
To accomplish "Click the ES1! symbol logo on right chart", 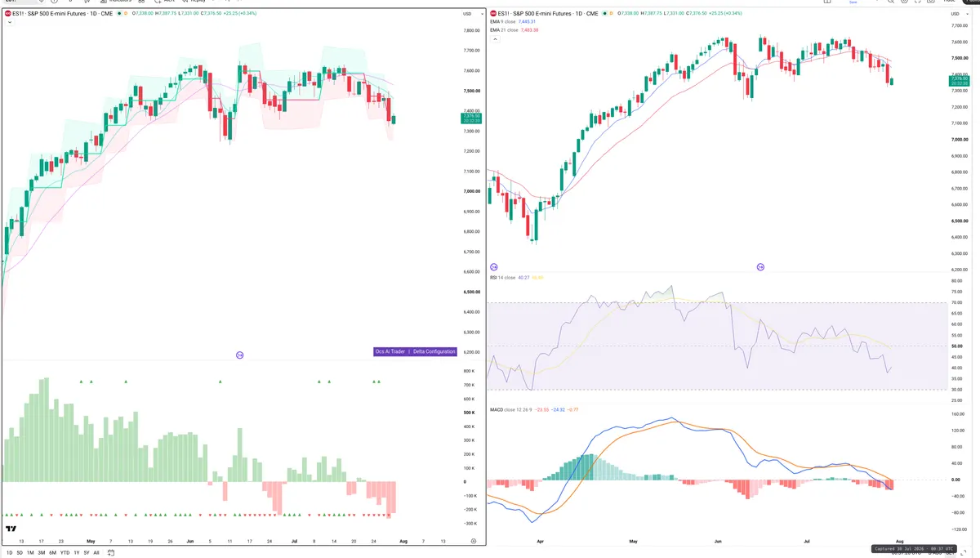I will click(492, 14).
